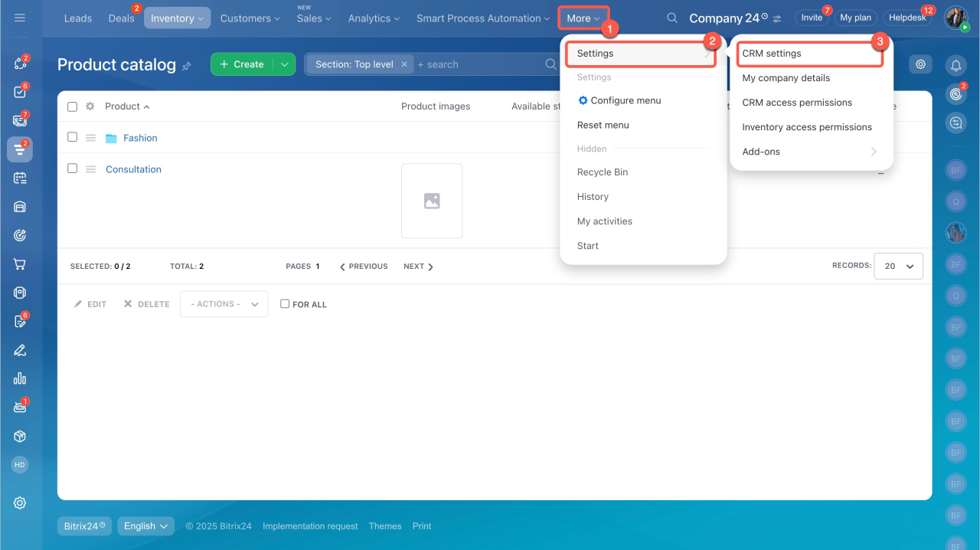The height and width of the screenshot is (550, 980).
Task: Click the product catalog gear settings button
Action: pyautogui.click(x=921, y=64)
